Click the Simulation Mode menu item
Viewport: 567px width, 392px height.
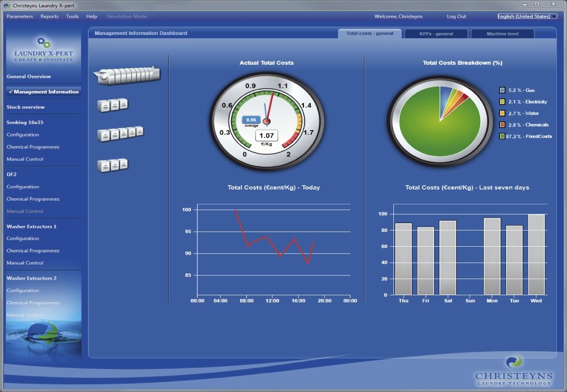click(x=127, y=16)
